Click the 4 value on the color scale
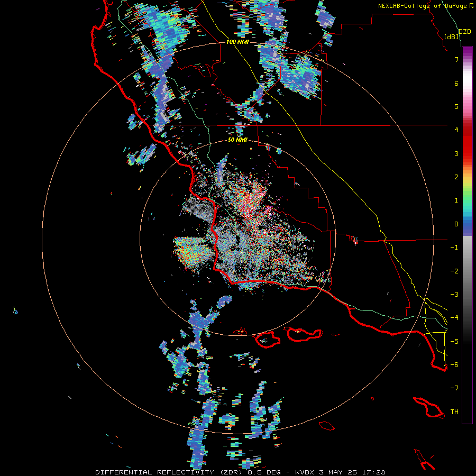Screen dimensions: 476x476 456,130
